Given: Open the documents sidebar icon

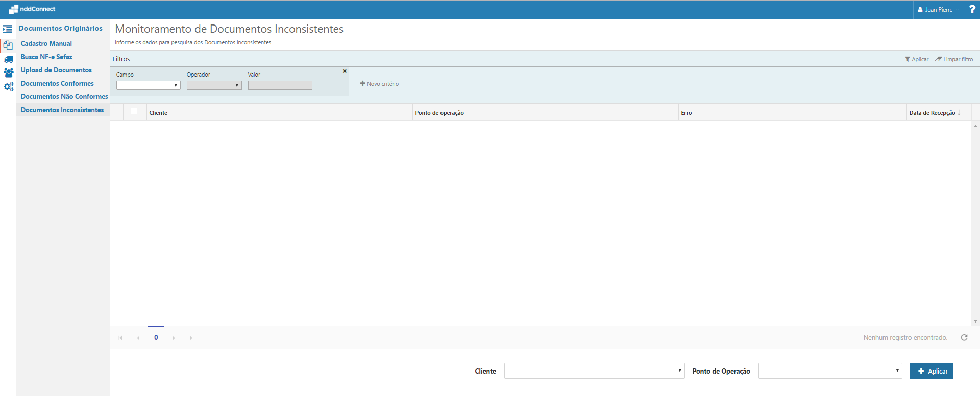Looking at the screenshot, I should coord(8,45).
